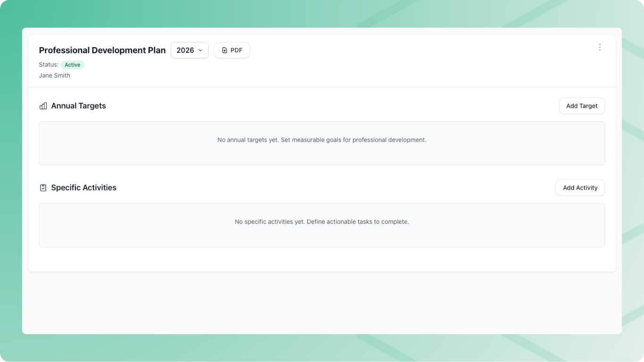
Task: Click the 'Set measurable goals' hint text
Action: (x=353, y=140)
